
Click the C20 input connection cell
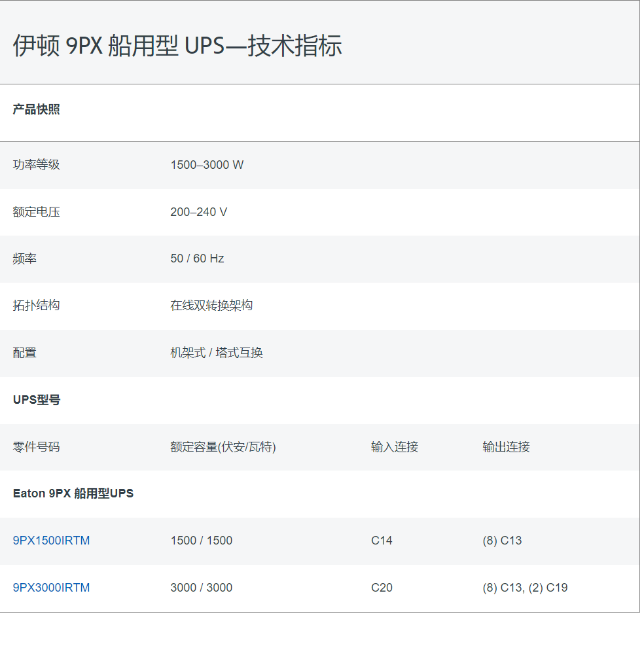tap(382, 588)
